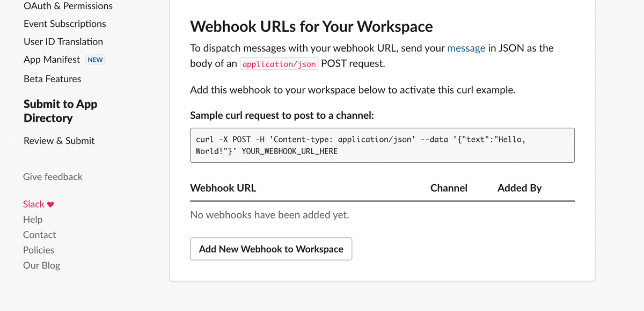Click Give feedback link
644x311 pixels.
point(53,177)
